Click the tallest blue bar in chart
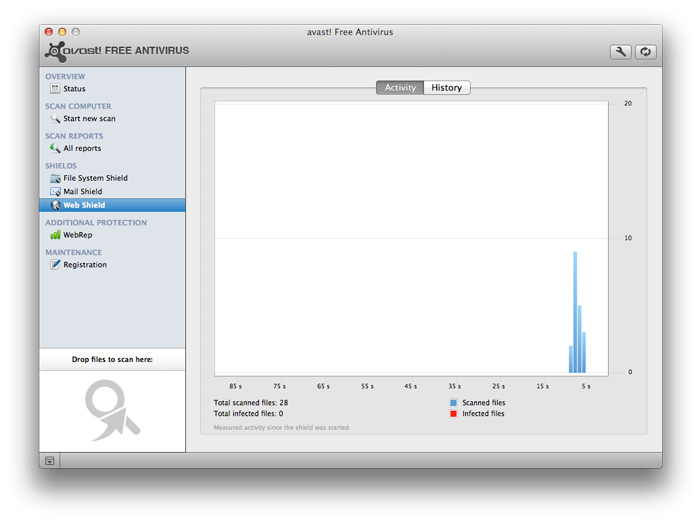700x521 pixels. [575, 312]
